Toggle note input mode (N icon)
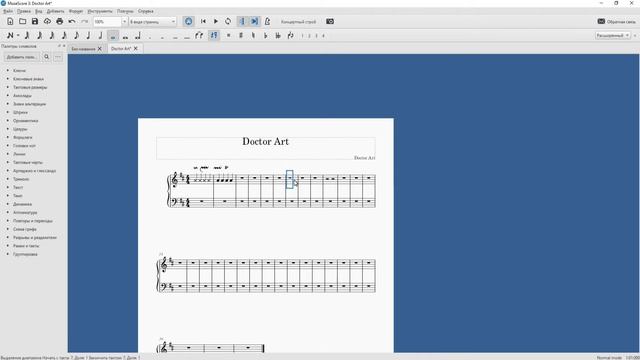This screenshot has height=360, width=640. 10,36
